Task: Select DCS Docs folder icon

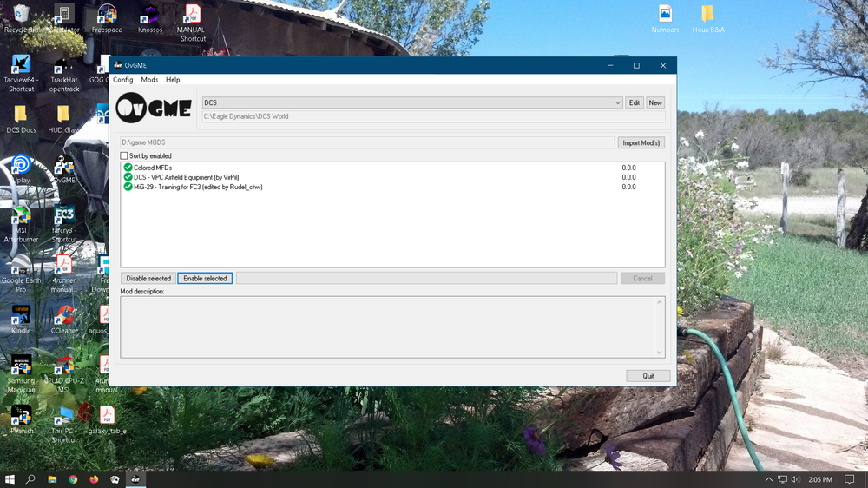Action: [x=21, y=119]
